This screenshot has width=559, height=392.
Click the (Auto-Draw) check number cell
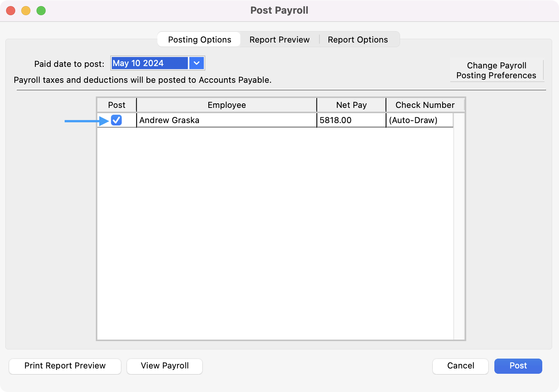coord(419,120)
